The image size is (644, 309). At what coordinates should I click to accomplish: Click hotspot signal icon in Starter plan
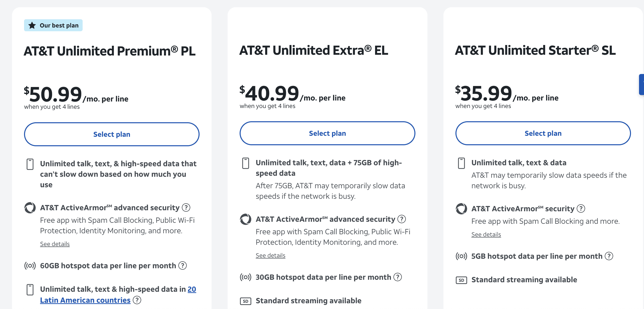click(461, 256)
